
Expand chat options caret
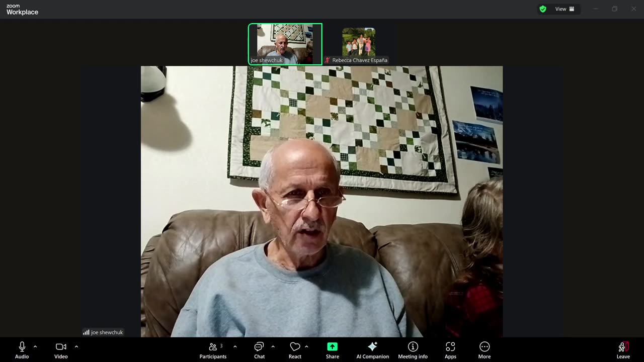click(x=273, y=346)
